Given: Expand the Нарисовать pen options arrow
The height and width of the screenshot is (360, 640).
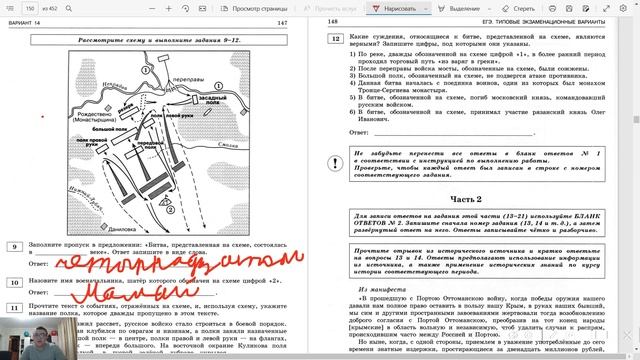Looking at the screenshot, I should coord(426,9).
